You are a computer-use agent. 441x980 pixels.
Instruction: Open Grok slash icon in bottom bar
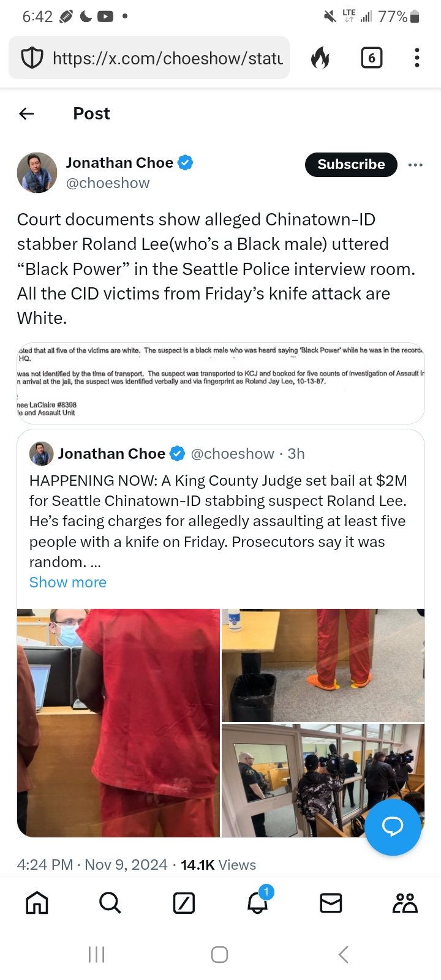184,903
